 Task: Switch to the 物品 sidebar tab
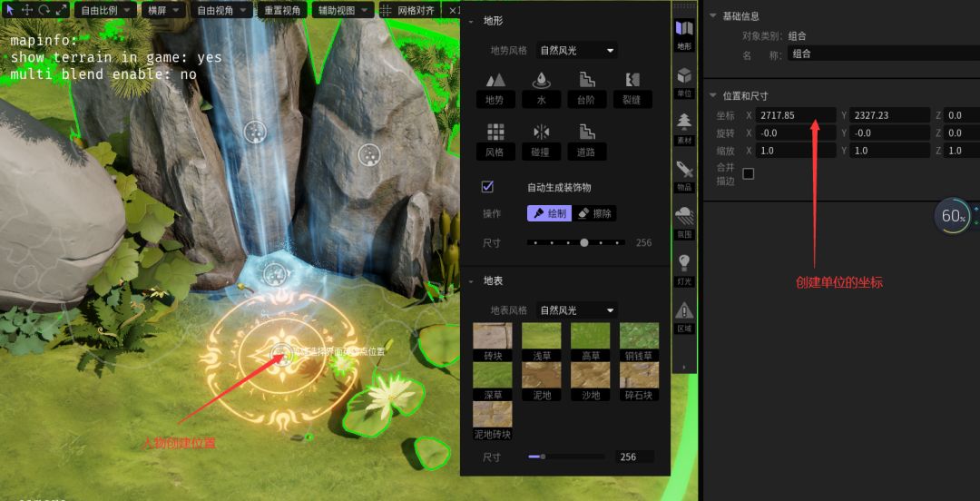pyautogui.click(x=684, y=176)
